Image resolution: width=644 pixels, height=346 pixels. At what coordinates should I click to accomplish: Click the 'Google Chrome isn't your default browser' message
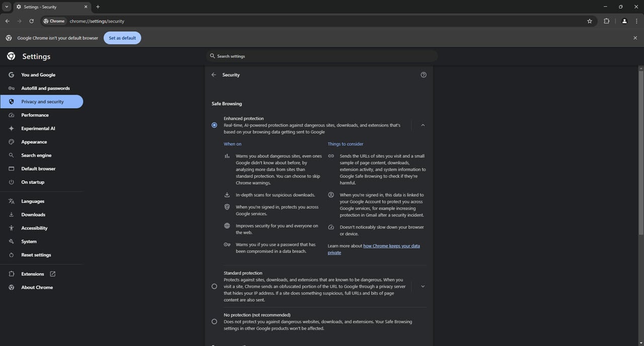tap(58, 38)
